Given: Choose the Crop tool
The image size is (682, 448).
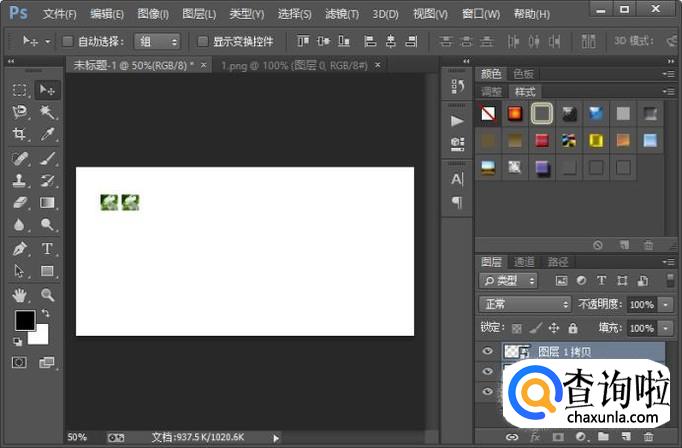Looking at the screenshot, I should pos(19,134).
